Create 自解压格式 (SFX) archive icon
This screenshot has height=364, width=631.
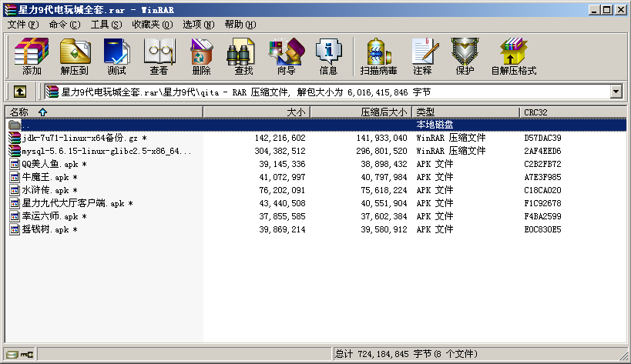point(513,56)
